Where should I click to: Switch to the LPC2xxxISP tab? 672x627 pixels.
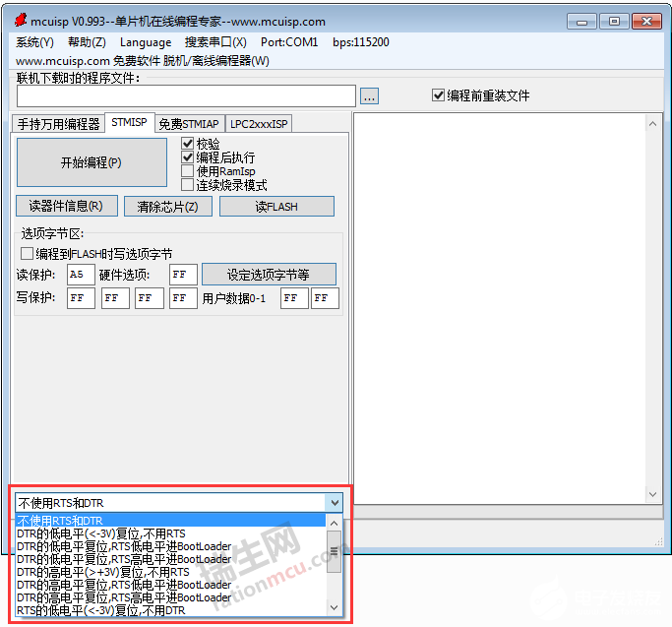coord(259,124)
